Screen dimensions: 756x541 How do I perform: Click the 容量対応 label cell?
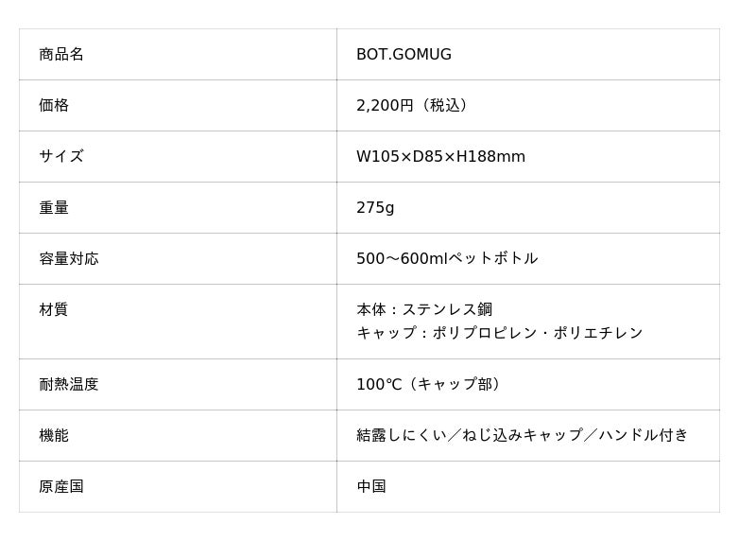click(x=69, y=259)
